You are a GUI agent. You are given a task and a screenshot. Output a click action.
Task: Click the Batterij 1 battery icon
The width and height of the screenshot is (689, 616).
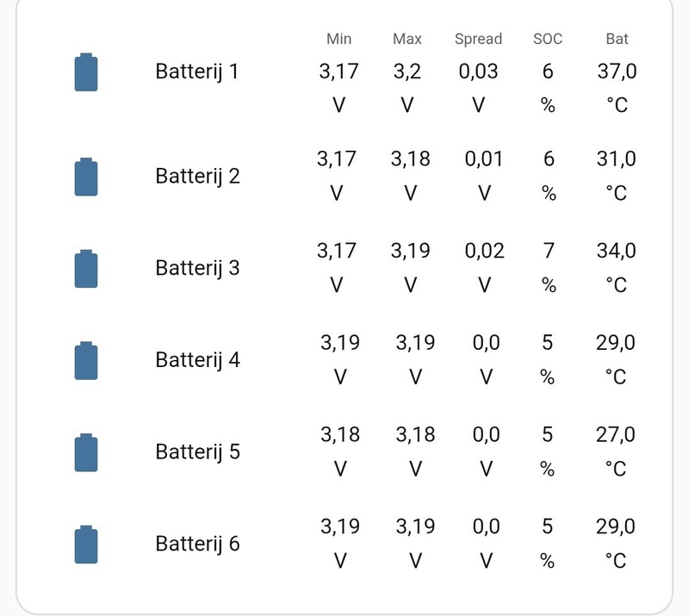pyautogui.click(x=86, y=72)
